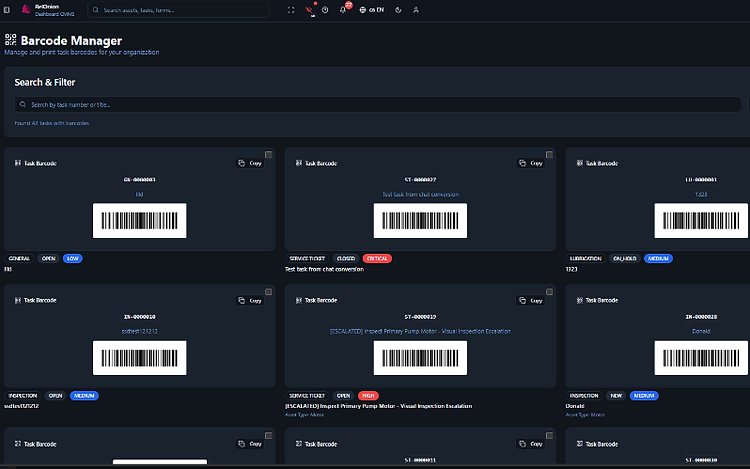
Task: Click the ON_HOLD status badge
Action: [x=625, y=258]
